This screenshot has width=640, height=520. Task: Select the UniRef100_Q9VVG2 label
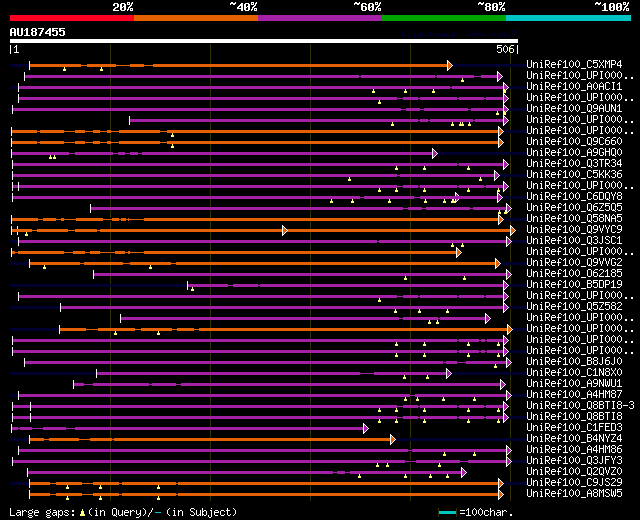point(574,263)
